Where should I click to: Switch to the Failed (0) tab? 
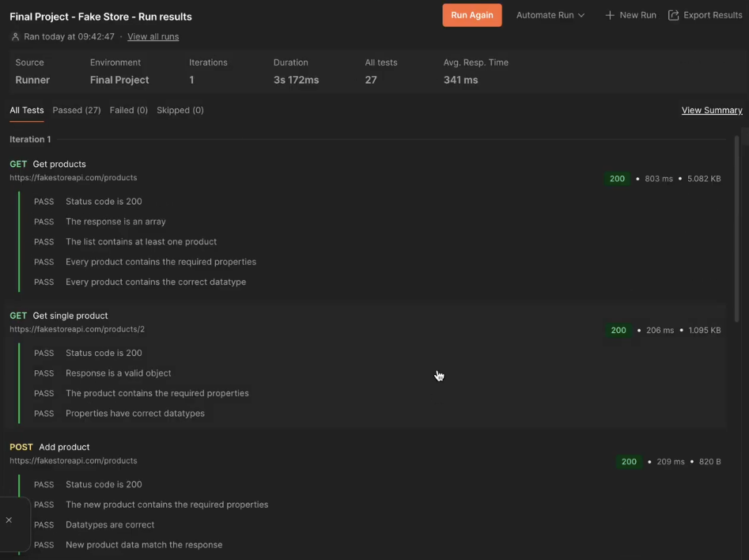pos(128,111)
